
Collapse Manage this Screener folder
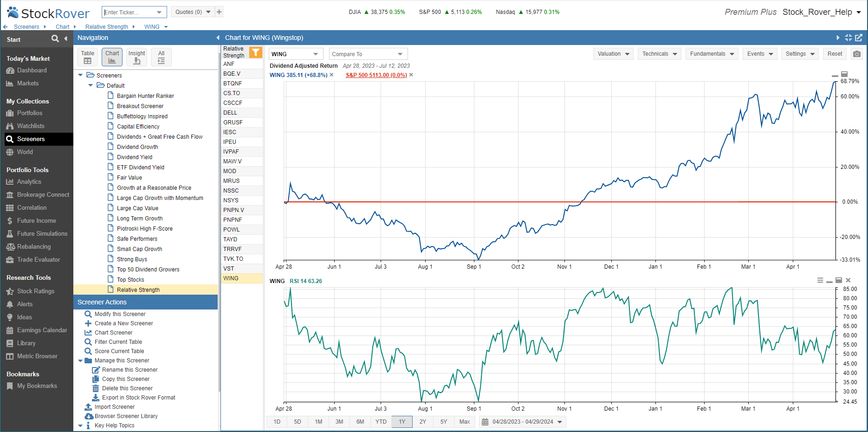coord(80,361)
